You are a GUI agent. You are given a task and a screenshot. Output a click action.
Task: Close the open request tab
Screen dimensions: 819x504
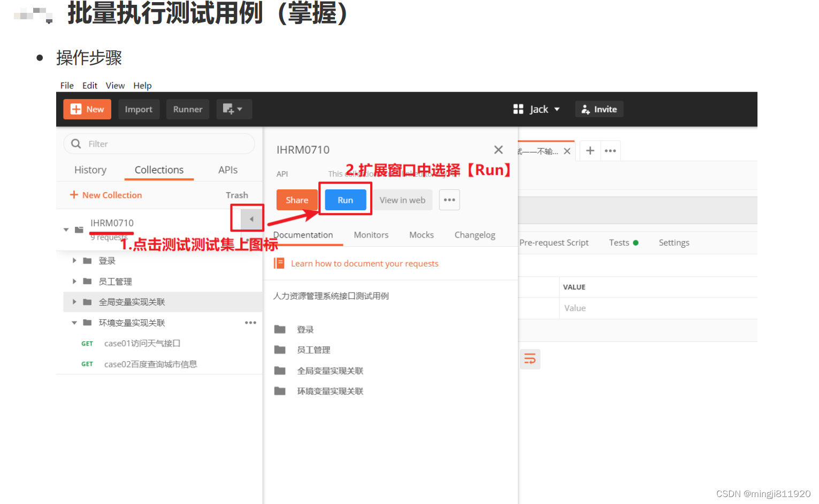click(x=567, y=151)
